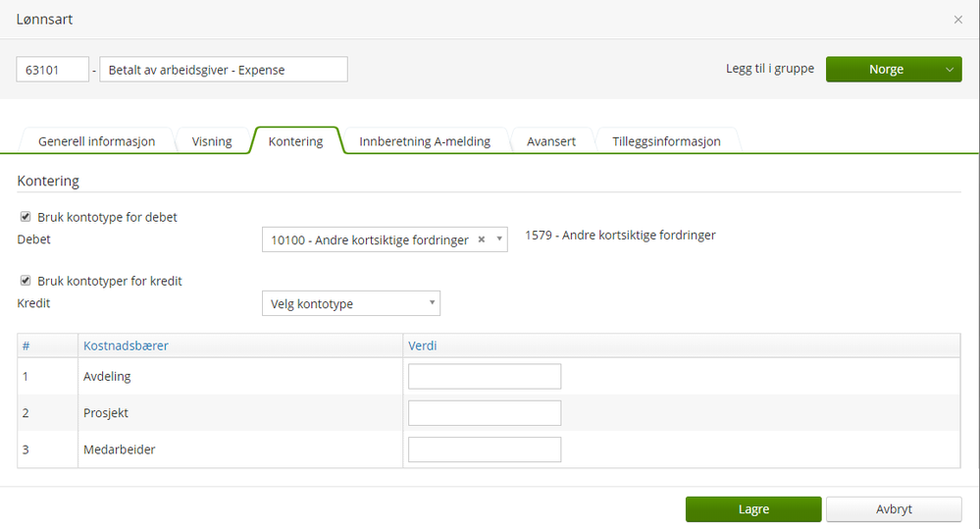Switch to the Generell informasjon tab
Viewport: 980px width, 529px height.
pos(96,141)
